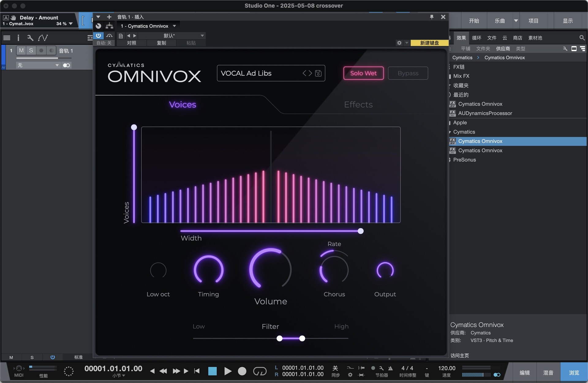This screenshot has width=588, height=383.
Task: Go to previous Omnivox preset chevron
Action: pos(304,73)
